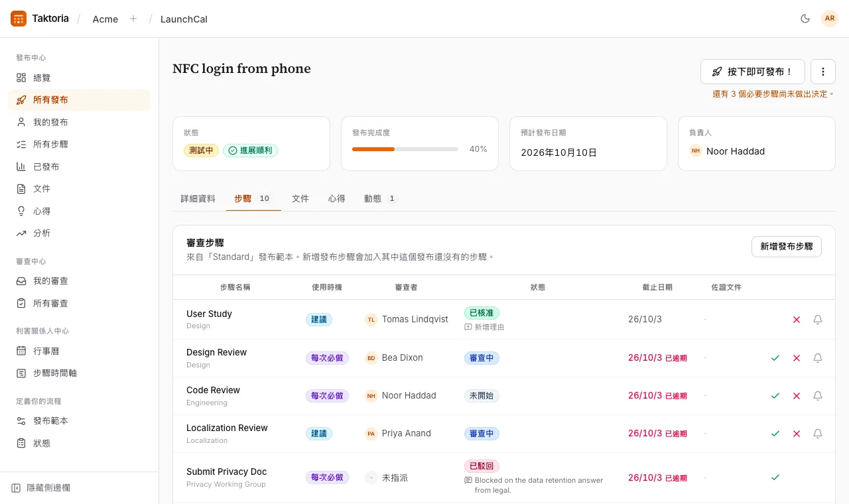
Task: Click the 測試中 status badge
Action: click(201, 151)
